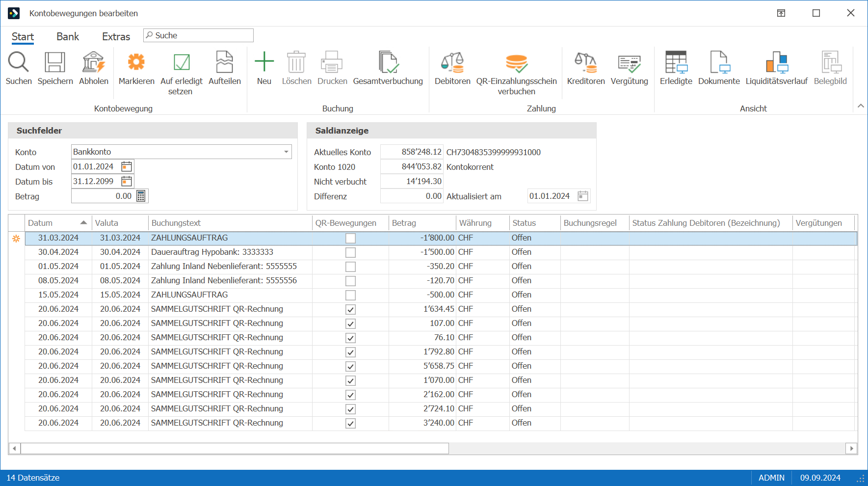Click Auf erledigt setzen icon

coord(182,62)
